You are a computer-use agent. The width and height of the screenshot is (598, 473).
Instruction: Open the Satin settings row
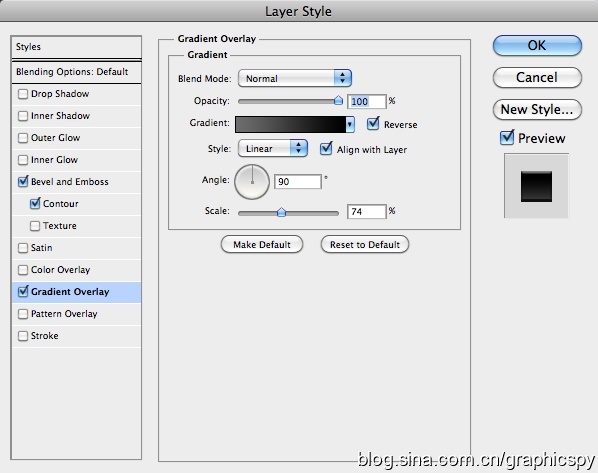pos(76,248)
